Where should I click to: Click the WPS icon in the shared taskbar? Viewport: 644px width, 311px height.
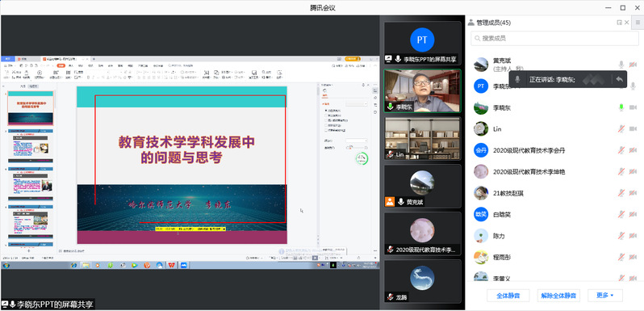(x=171, y=265)
